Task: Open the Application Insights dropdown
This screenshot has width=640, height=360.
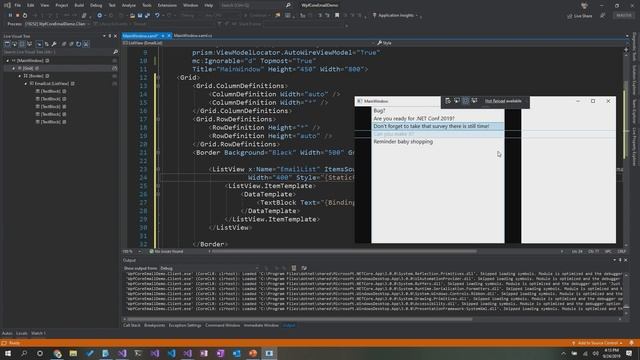Action: (396, 16)
